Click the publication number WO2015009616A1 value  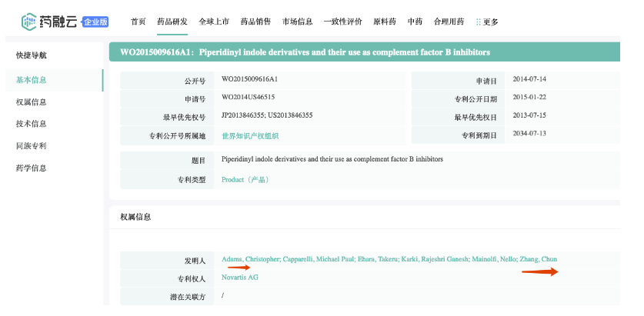tap(250, 79)
